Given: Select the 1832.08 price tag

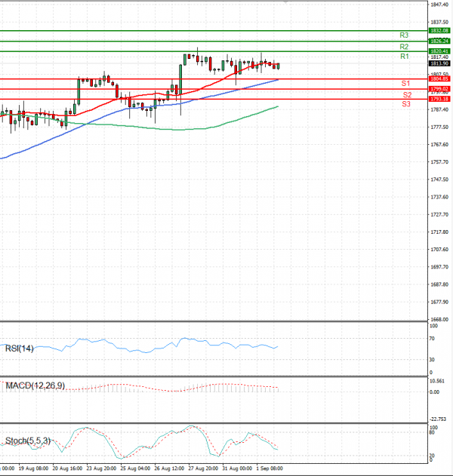Looking at the screenshot, I should coord(439,31).
